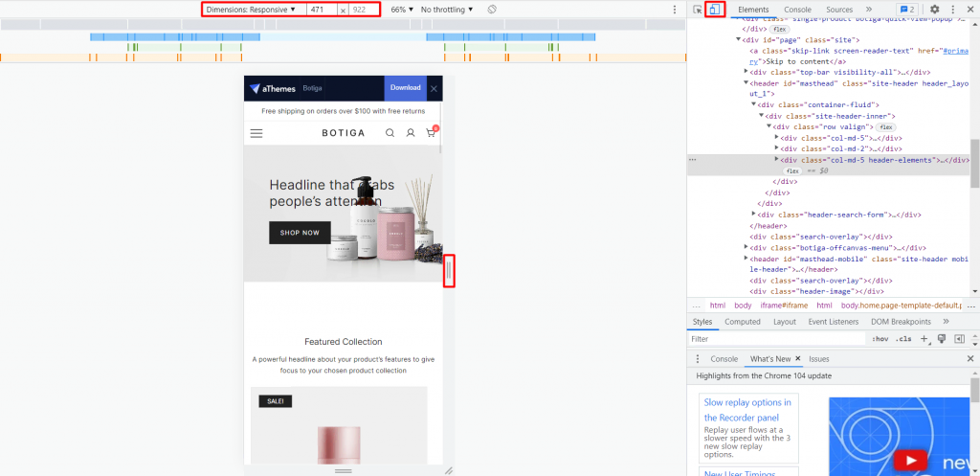
Task: Click the search magnifier icon on Botiga header
Action: click(x=390, y=132)
